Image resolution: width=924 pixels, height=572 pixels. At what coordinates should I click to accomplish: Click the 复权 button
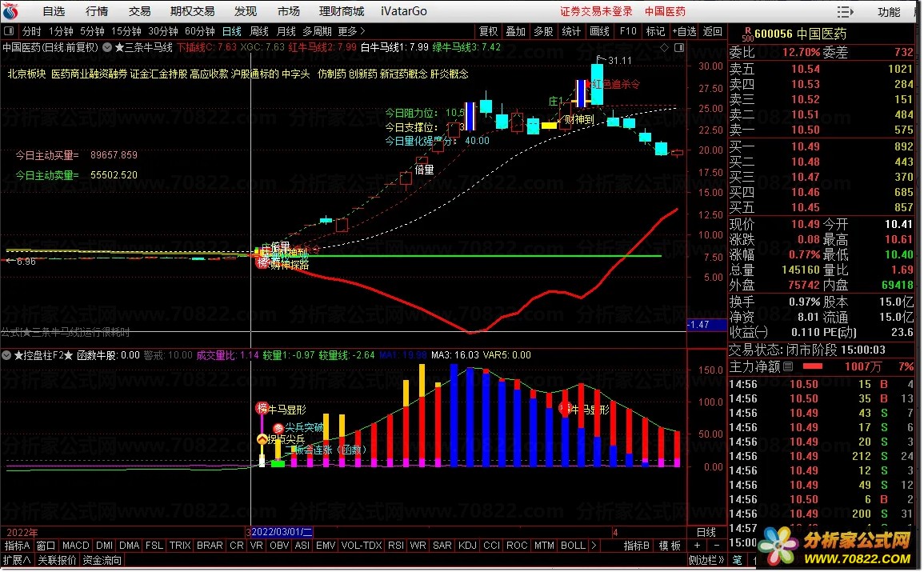click(489, 31)
